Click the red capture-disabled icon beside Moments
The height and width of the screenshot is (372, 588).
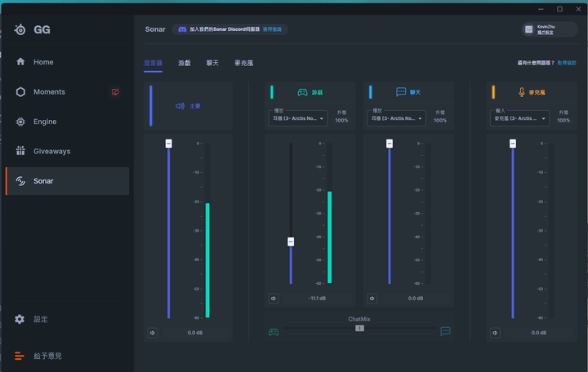coord(115,92)
